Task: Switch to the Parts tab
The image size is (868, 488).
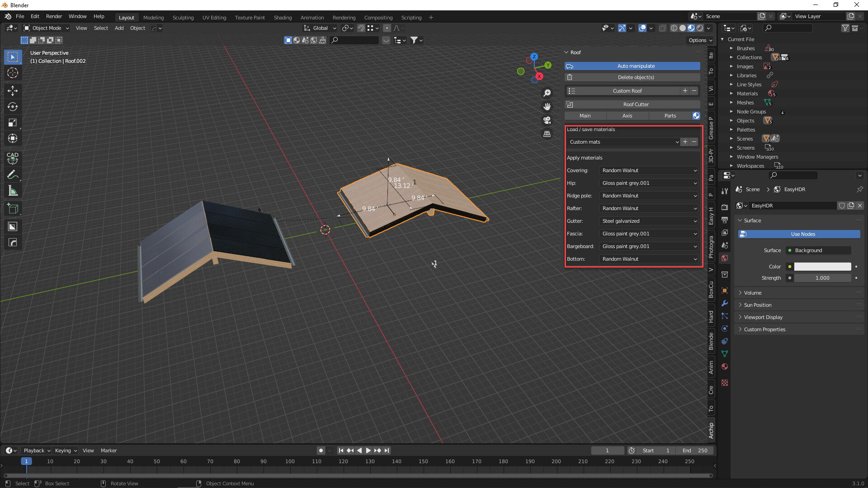Action: click(x=670, y=116)
